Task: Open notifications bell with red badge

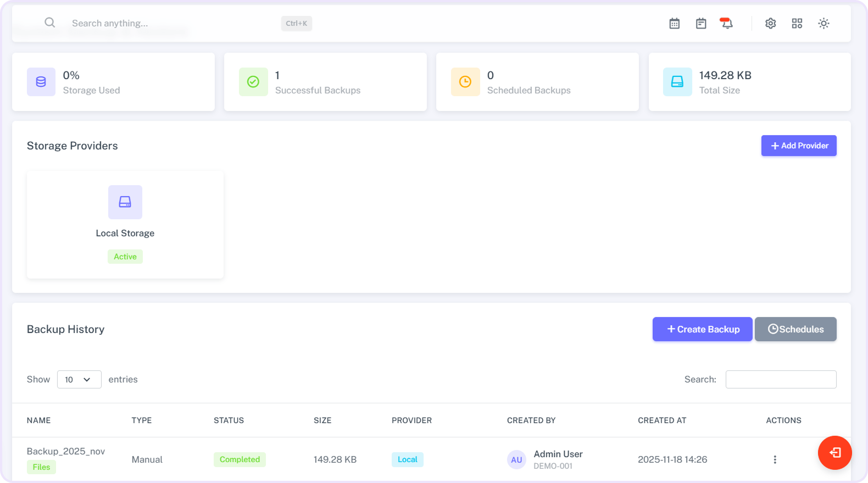Action: [727, 24]
